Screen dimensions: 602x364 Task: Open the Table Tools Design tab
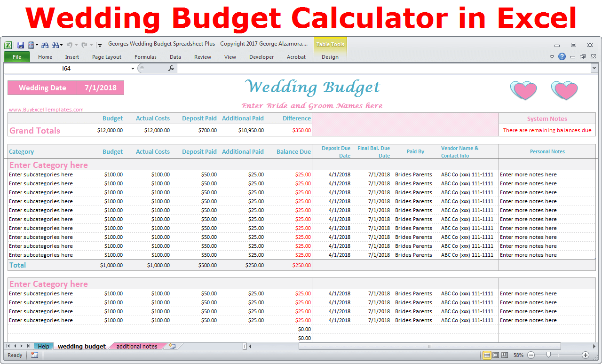tap(330, 57)
